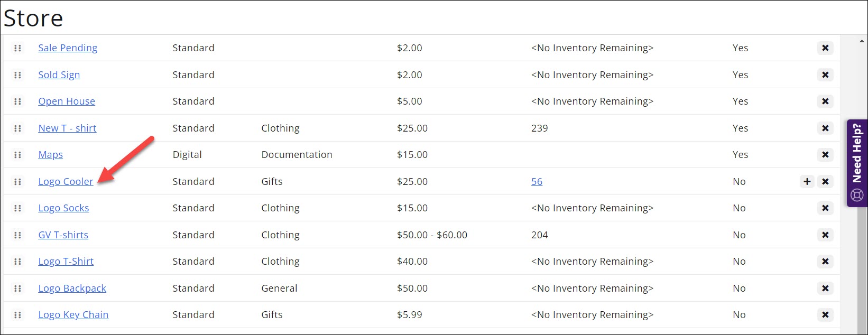
Task: Open the Need Help? side tab
Action: pos(857,163)
